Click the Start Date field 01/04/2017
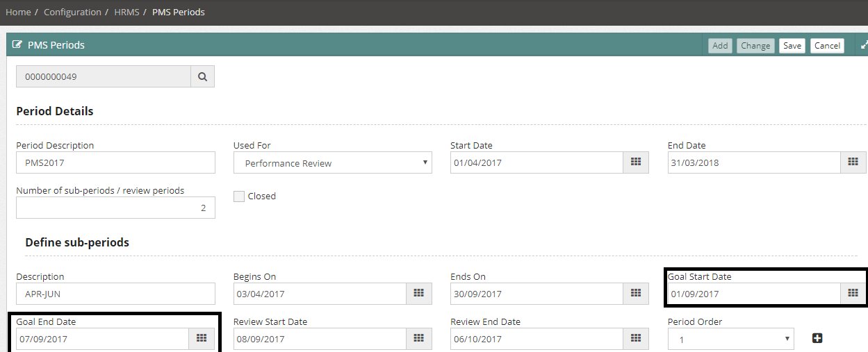This screenshot has height=352, width=868. click(x=537, y=162)
